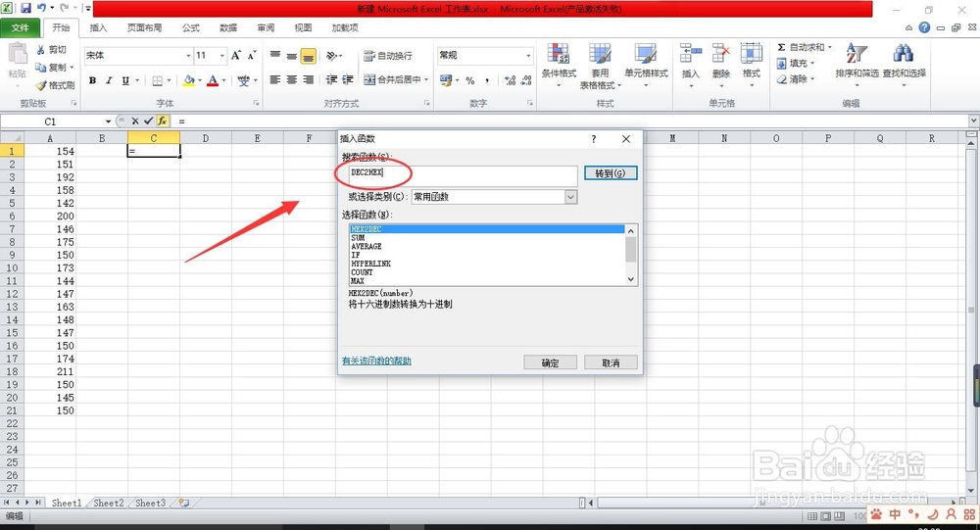The image size is (980, 530).
Task: Click the Format cells icon
Action: (752, 54)
